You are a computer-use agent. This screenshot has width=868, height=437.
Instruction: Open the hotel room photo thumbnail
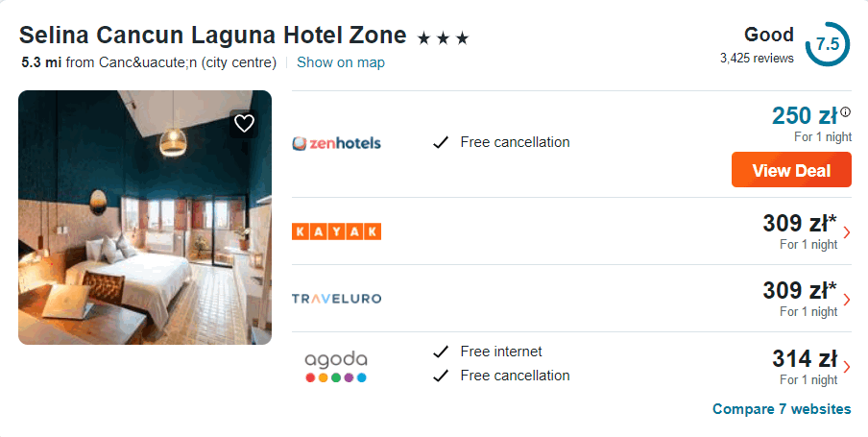coord(144,217)
